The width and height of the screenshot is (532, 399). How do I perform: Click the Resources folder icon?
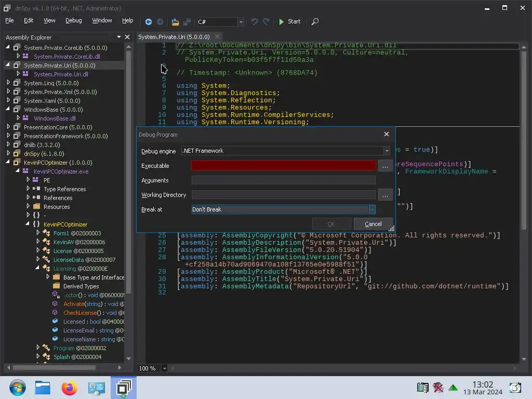pyautogui.click(x=37, y=206)
